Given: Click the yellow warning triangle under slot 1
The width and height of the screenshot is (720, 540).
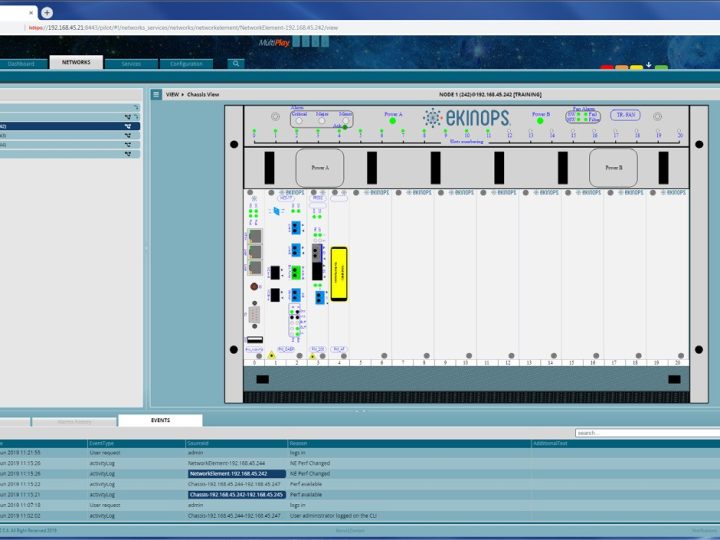Looking at the screenshot, I should (x=271, y=355).
